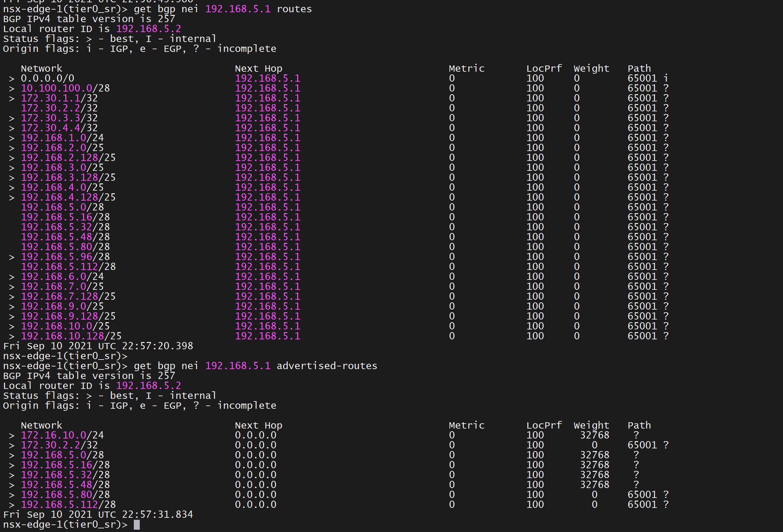Click the 192.168.6.0/24 network entry
The height and width of the screenshot is (532, 783).
click(62, 277)
